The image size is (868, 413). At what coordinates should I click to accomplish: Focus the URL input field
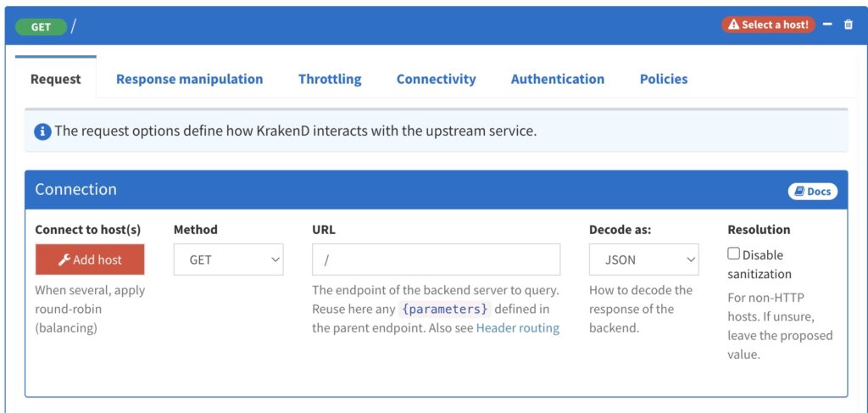pos(437,260)
